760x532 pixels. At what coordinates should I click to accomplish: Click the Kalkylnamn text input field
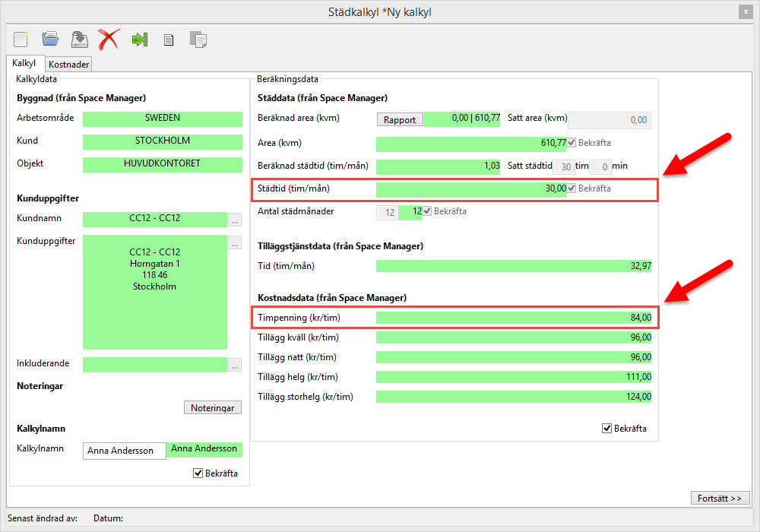click(x=124, y=451)
